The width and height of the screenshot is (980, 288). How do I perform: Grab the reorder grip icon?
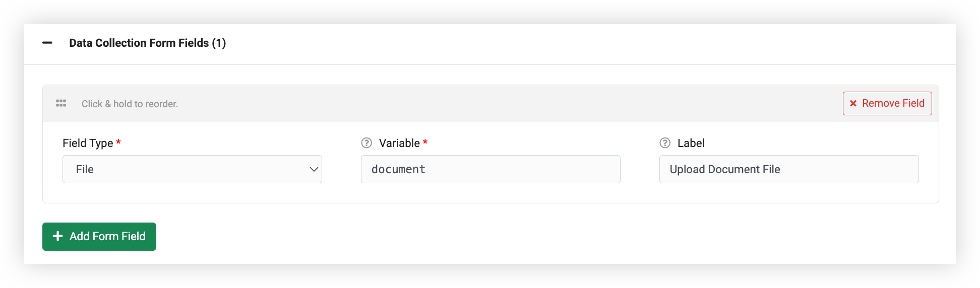[61, 103]
